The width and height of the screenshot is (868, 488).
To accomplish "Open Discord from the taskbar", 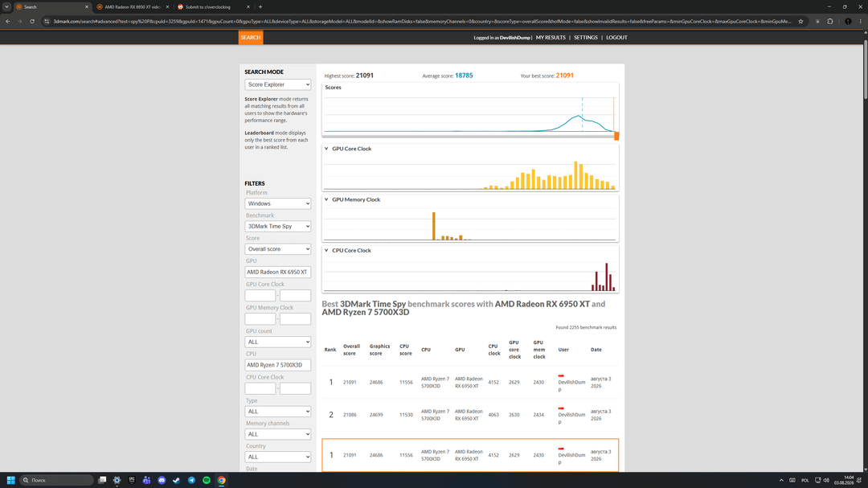I will [x=162, y=480].
